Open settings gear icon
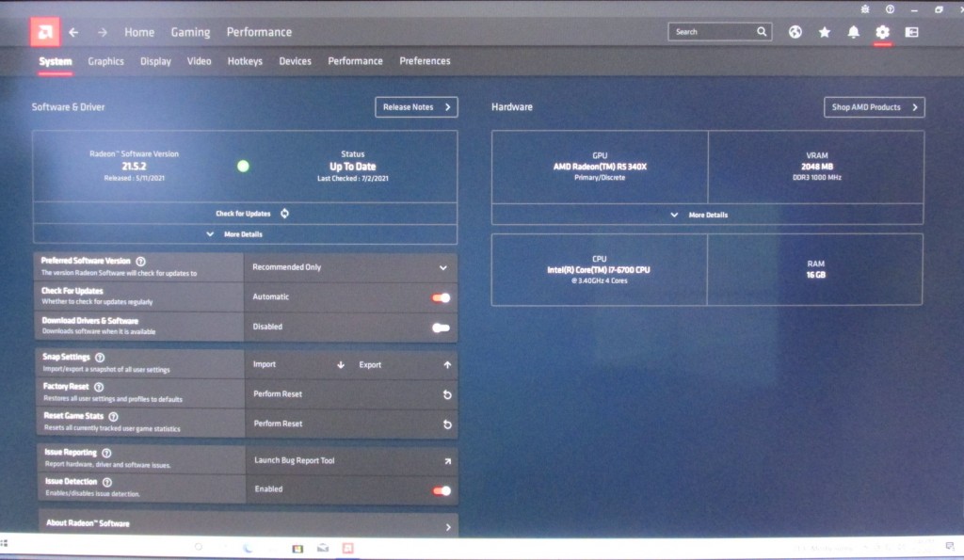Viewport: 964px width, 560px height. click(882, 32)
